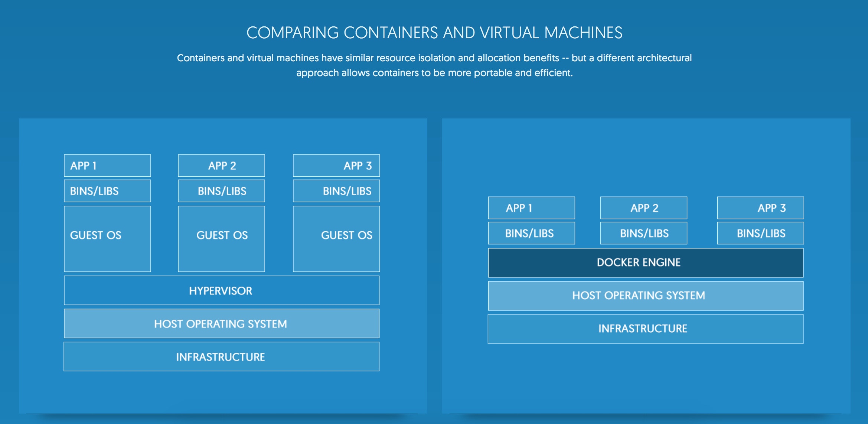Select left Host Operating System block
The width and height of the screenshot is (868, 424).
[x=221, y=323]
